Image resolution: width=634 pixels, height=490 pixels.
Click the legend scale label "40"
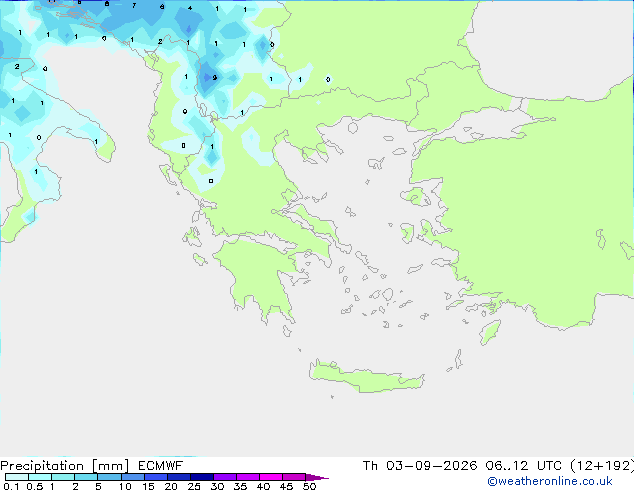click(263, 486)
